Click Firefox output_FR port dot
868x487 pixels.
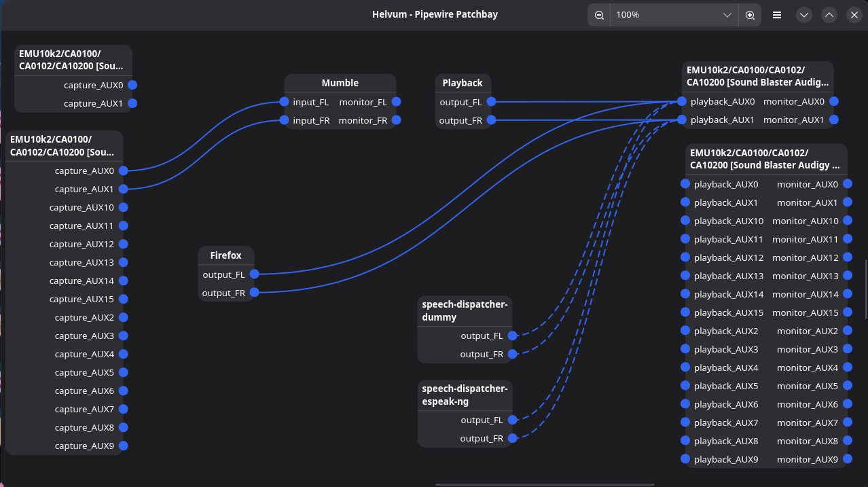[x=254, y=293]
